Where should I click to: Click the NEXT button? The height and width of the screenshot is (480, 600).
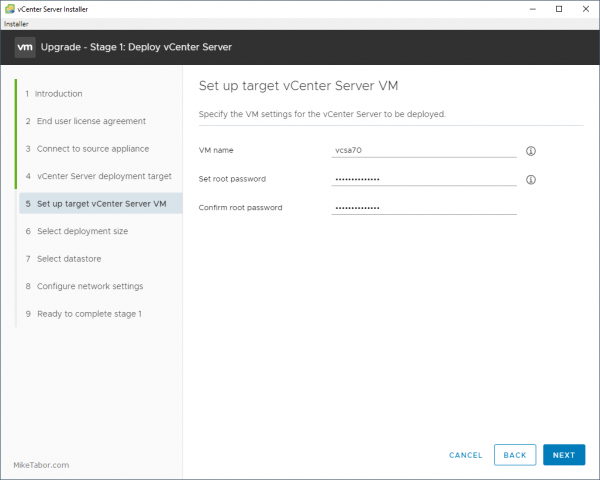click(x=564, y=455)
